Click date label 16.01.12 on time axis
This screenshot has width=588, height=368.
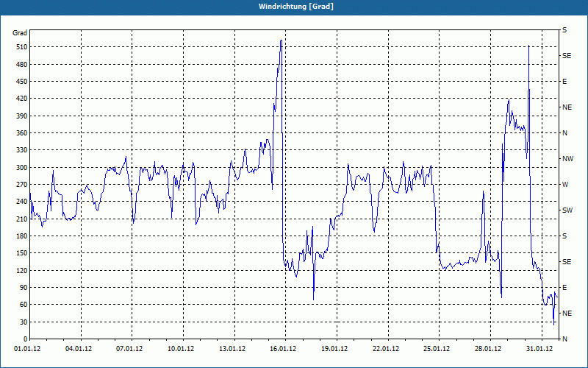coord(283,349)
